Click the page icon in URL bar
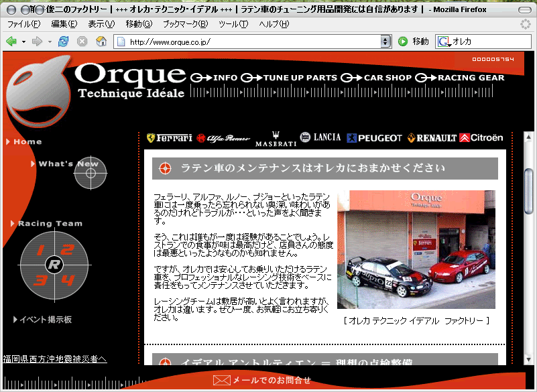This screenshot has width=537, height=392. pos(121,42)
